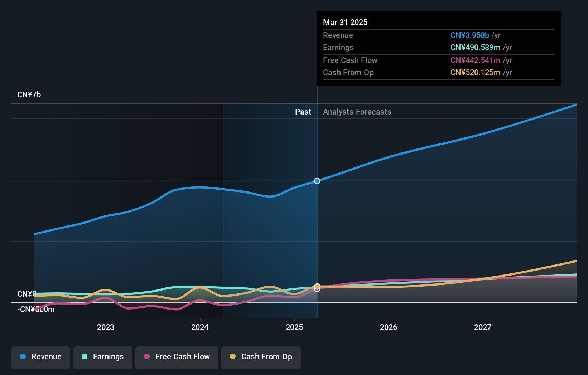Screen dimensions: 588x375
Task: Click the orange Cash From Op data point
Action: pyautogui.click(x=317, y=286)
